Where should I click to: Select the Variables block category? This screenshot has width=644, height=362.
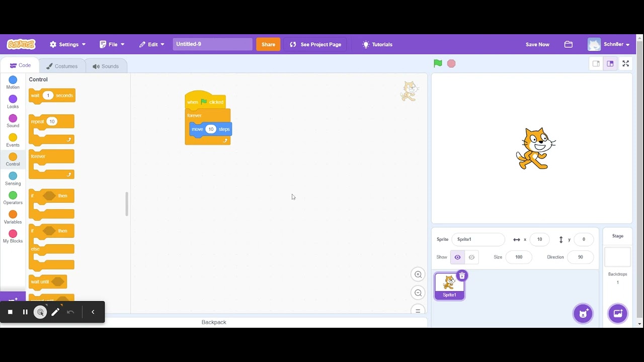click(x=13, y=217)
